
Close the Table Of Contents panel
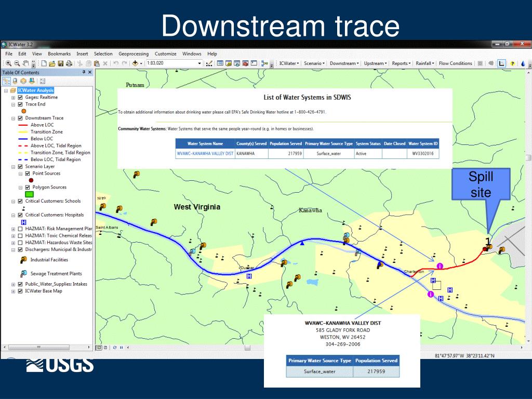(x=90, y=72)
